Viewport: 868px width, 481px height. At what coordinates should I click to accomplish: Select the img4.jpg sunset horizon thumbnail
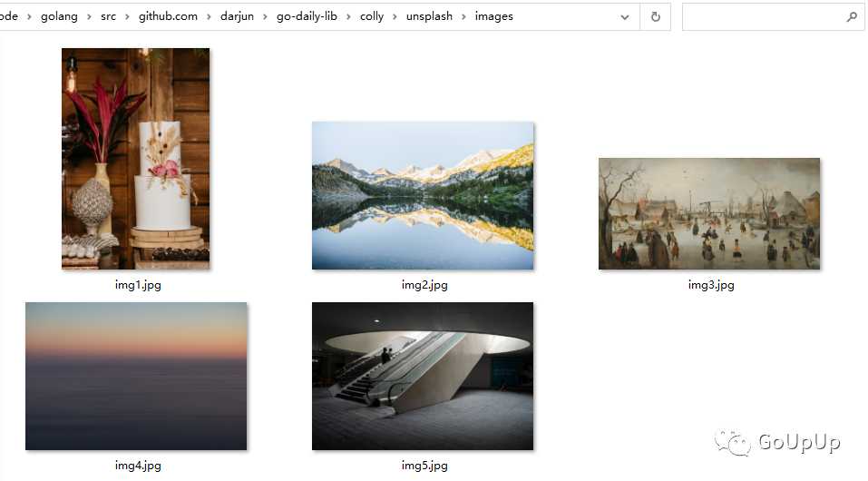136,376
